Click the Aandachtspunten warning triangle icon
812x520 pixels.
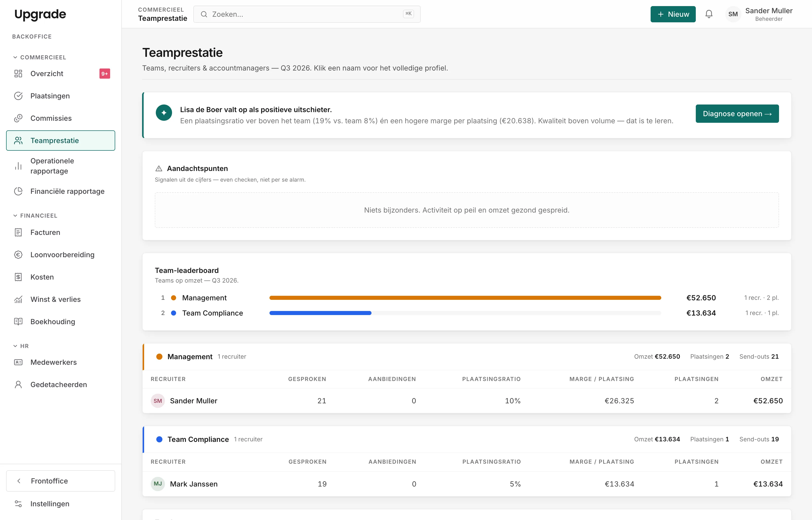(x=159, y=168)
